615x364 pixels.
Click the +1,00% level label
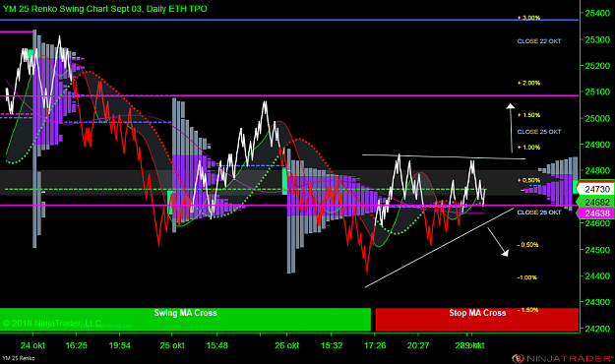pyautogui.click(x=528, y=148)
